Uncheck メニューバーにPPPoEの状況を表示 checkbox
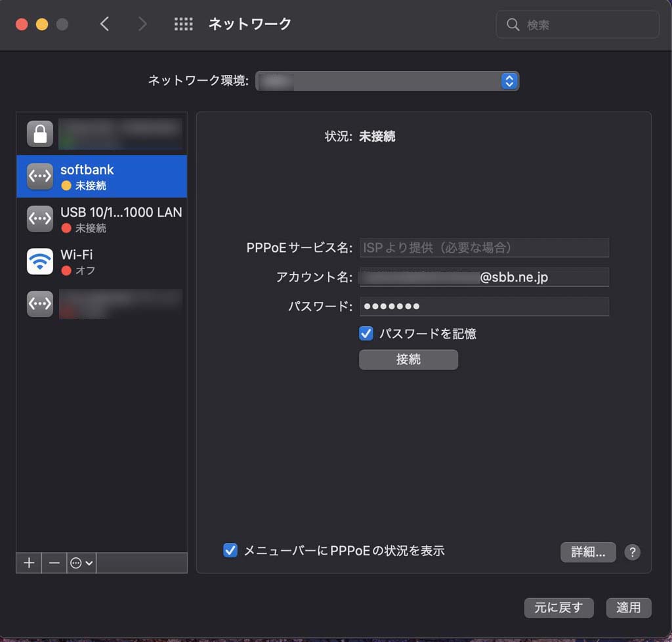This screenshot has height=642, width=672. pyautogui.click(x=230, y=551)
